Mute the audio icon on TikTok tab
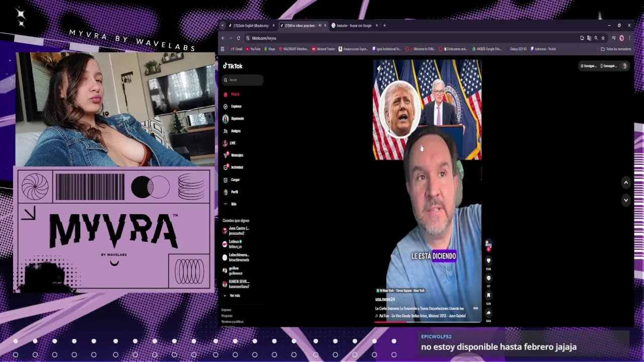Viewport: 644px width, 362px height. (319, 25)
